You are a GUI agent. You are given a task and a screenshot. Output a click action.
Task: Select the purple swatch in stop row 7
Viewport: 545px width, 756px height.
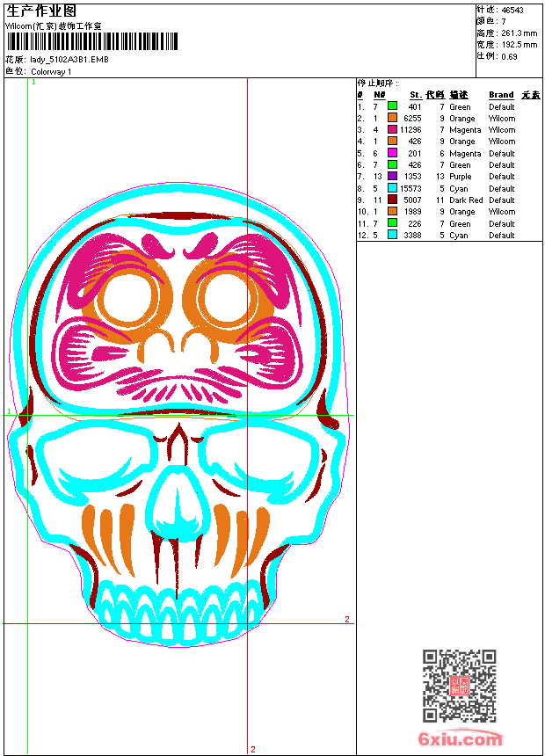coord(392,177)
